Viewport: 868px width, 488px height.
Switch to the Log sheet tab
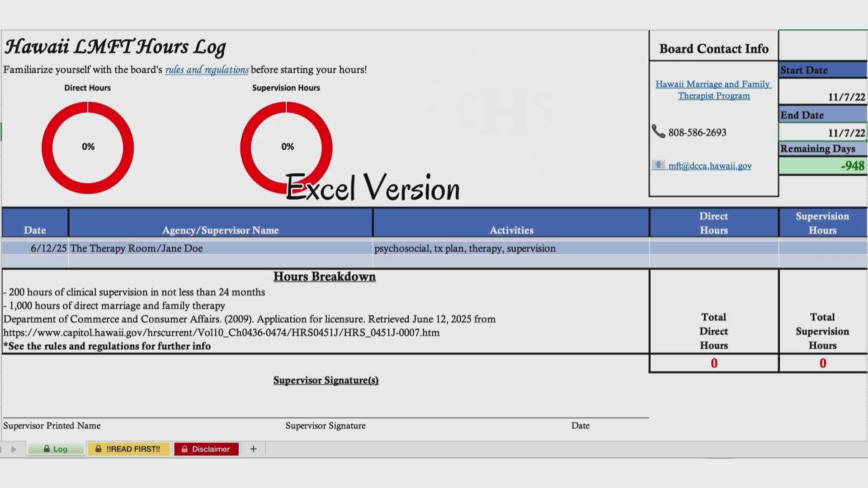[x=56, y=449]
